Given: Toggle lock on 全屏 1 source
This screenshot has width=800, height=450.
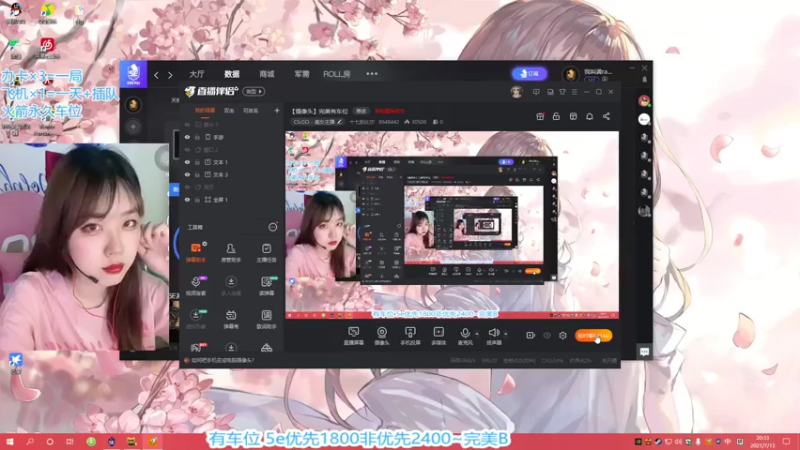Looking at the screenshot, I should [197, 199].
